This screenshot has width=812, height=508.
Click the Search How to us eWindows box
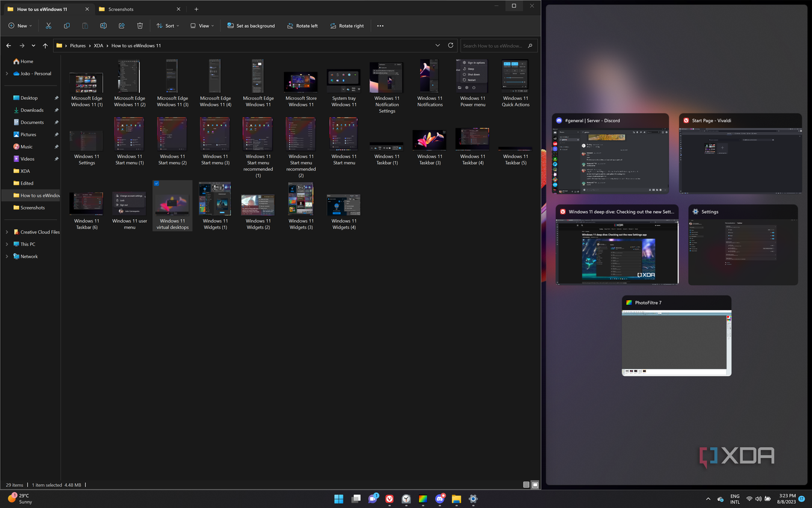(x=499, y=46)
